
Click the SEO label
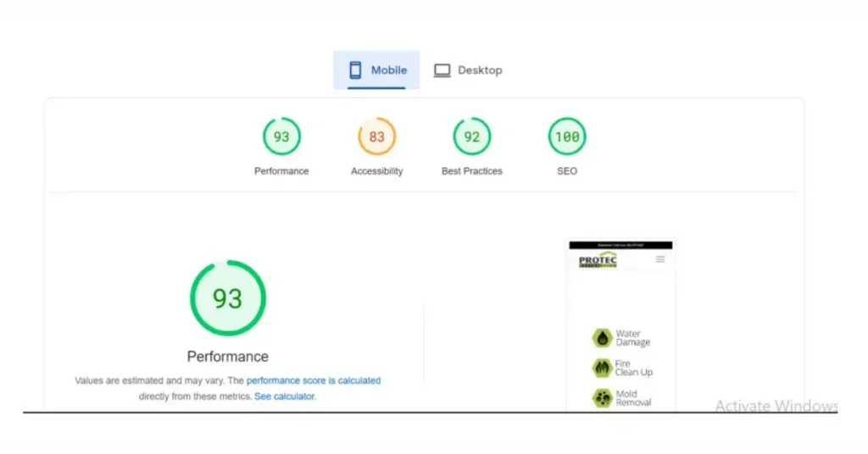tap(567, 171)
